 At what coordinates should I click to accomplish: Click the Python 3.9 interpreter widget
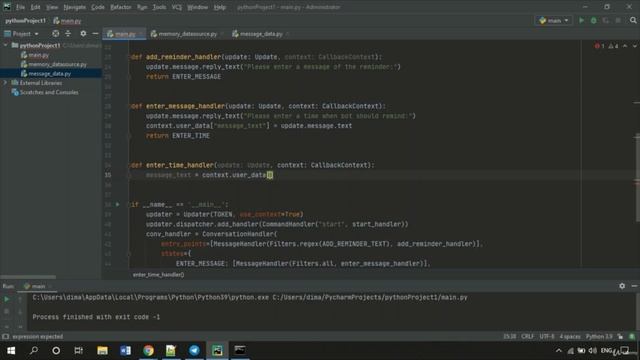point(599,337)
